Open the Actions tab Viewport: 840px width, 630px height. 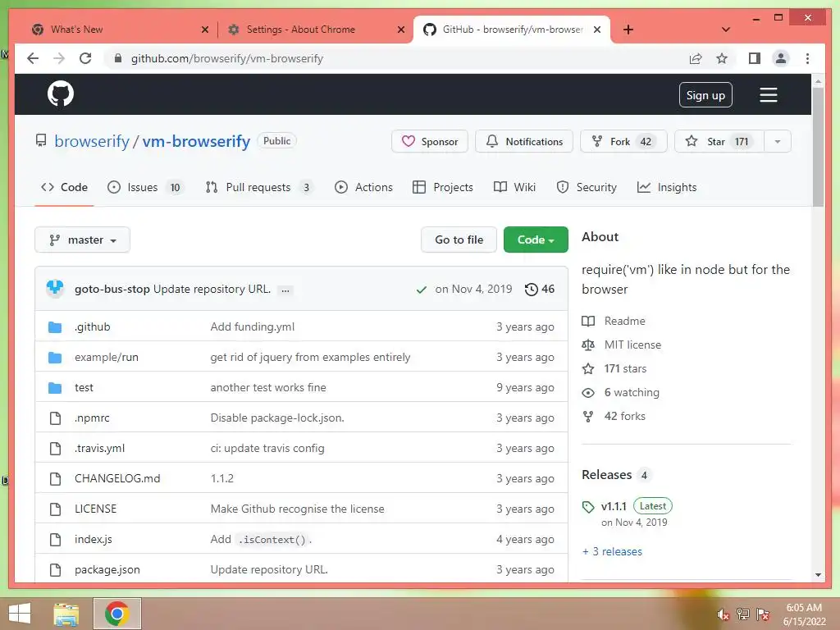363,188
